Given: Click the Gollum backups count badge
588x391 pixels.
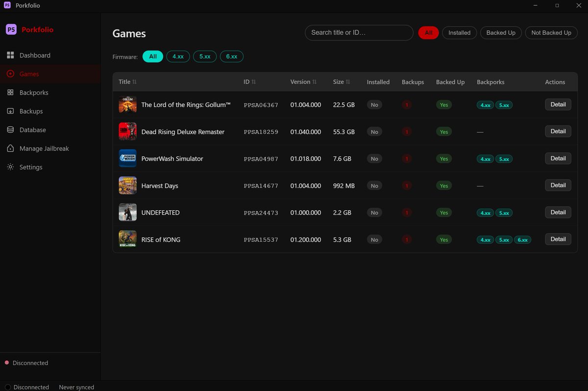Looking at the screenshot, I should (407, 105).
